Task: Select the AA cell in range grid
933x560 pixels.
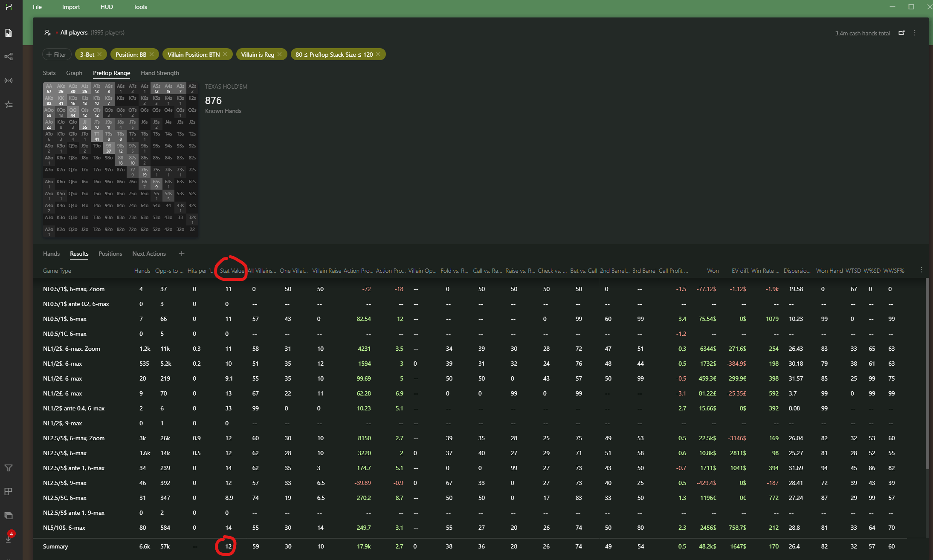Action: (x=49, y=89)
